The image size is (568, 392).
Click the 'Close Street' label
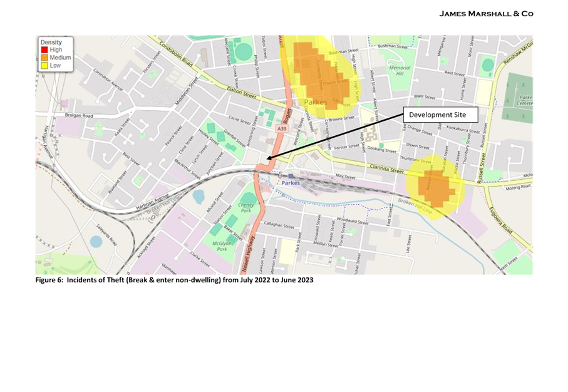point(186,145)
